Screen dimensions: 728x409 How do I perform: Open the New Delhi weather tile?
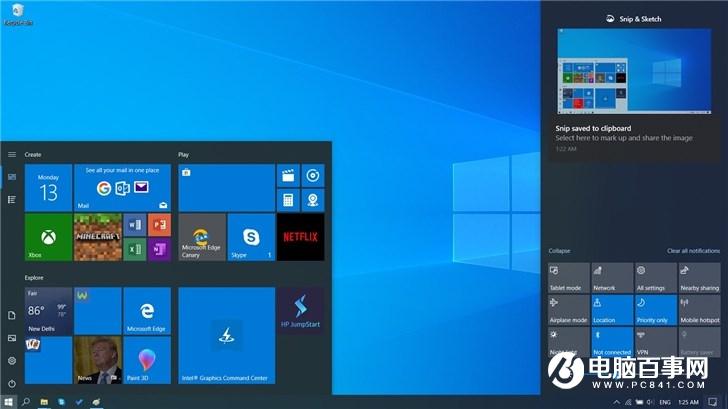click(48, 311)
